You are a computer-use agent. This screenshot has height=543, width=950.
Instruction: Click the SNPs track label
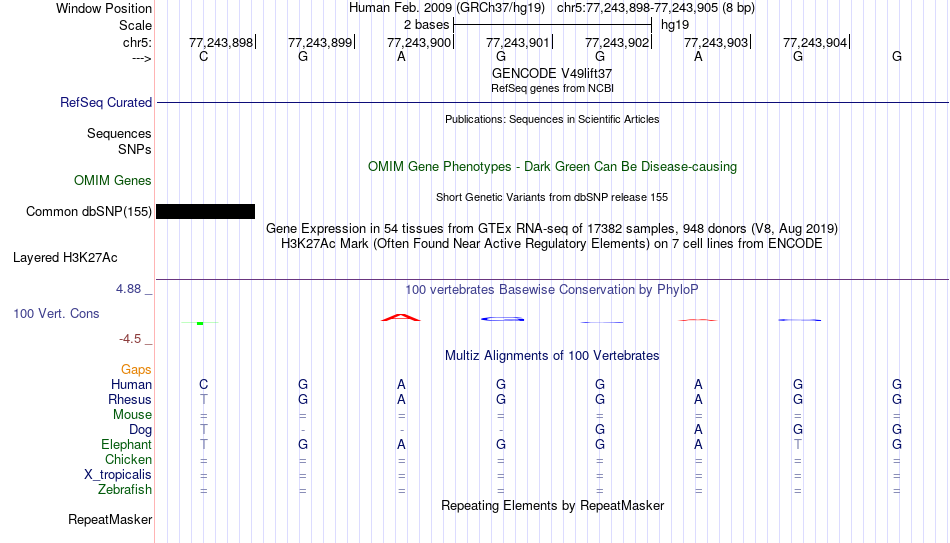point(135,149)
